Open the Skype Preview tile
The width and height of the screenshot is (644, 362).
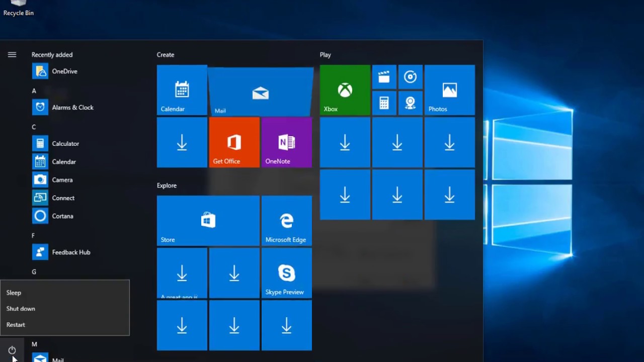click(287, 273)
